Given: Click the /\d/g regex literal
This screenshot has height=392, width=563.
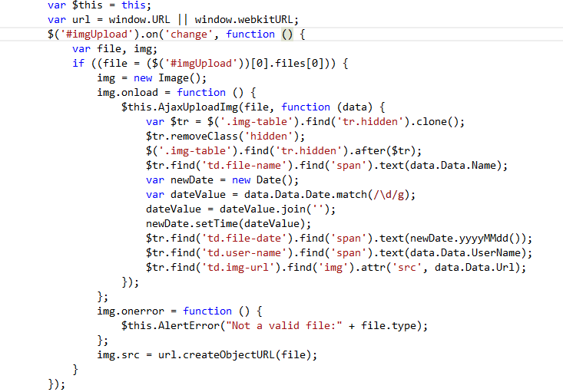Looking at the screenshot, I should pos(389,195).
